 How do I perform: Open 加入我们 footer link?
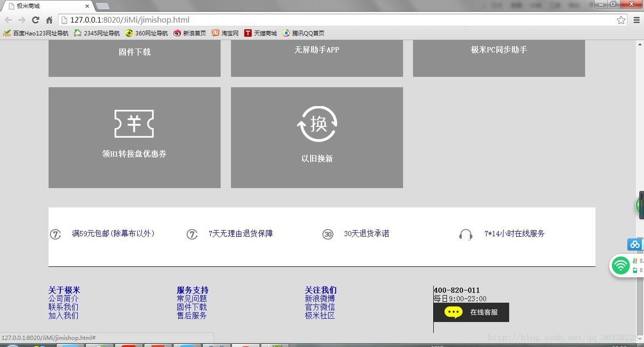click(x=63, y=315)
